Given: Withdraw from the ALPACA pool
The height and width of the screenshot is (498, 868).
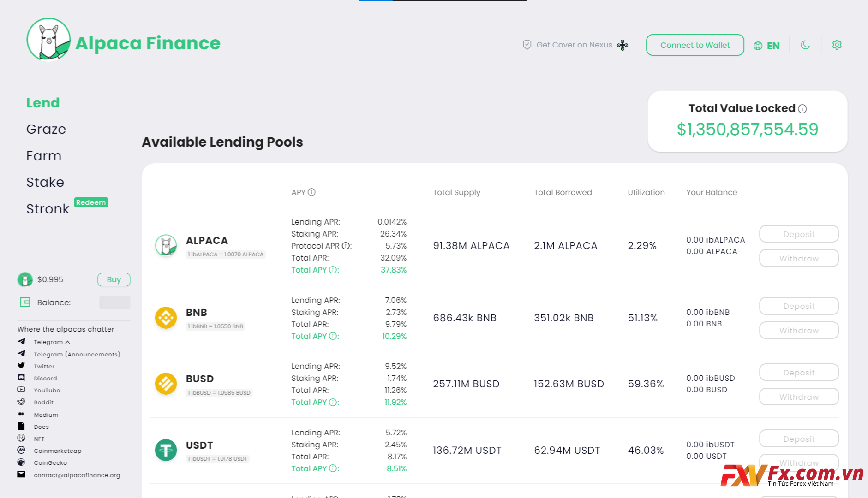Looking at the screenshot, I should tap(799, 258).
